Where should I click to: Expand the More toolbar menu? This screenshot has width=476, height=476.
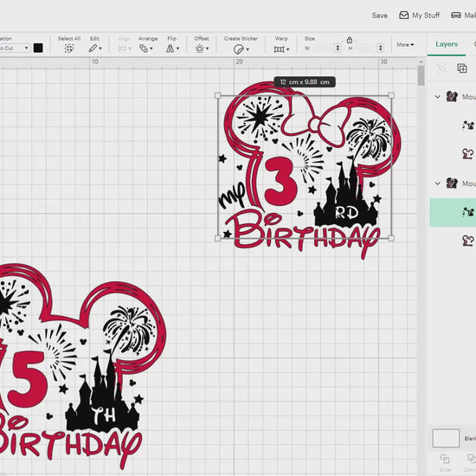[405, 45]
